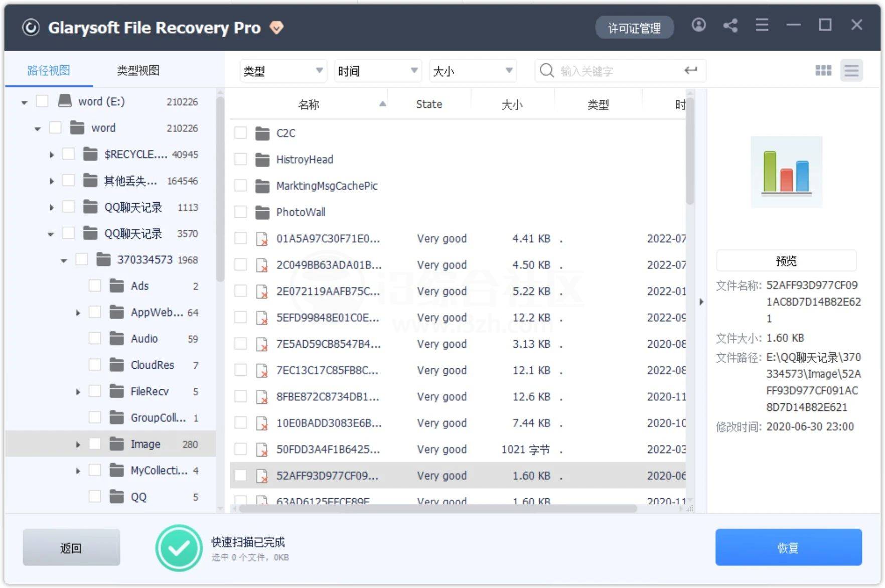Screen dimensions: 885x588
Task: Check the 52AFF93D977CF09 file checkbox
Action: point(241,476)
